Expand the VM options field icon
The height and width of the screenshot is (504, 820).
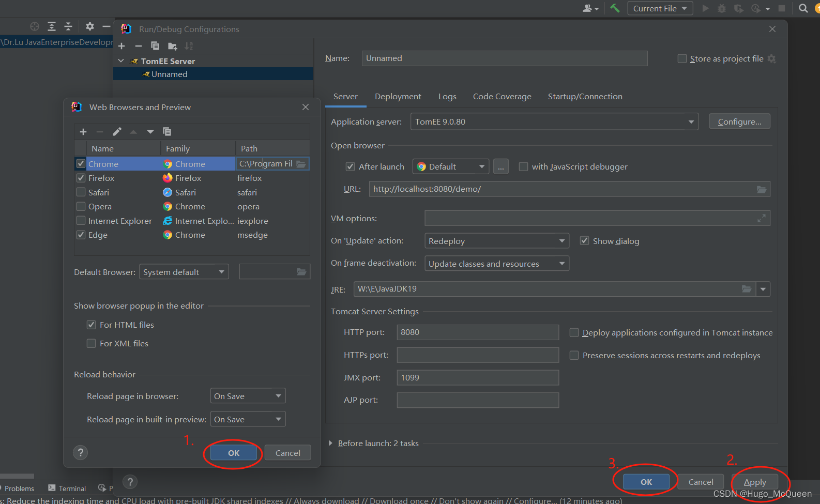click(x=762, y=219)
